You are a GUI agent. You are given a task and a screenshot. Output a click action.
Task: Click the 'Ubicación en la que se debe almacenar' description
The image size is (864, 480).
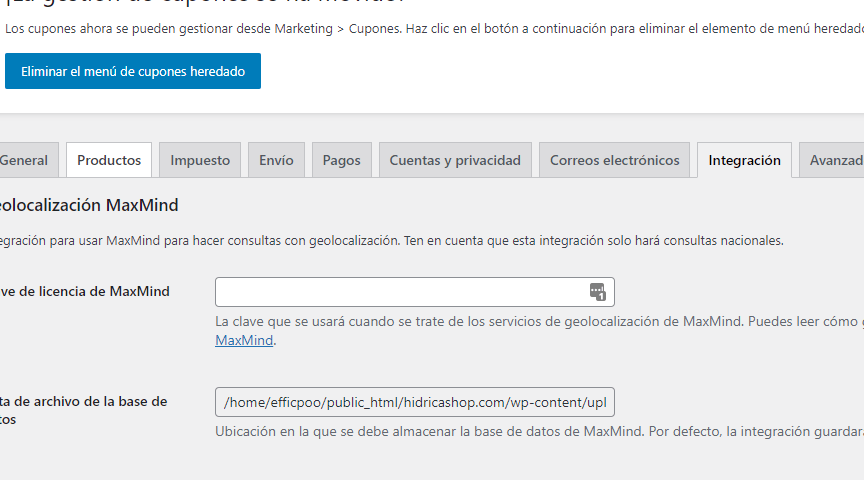pos(539,432)
